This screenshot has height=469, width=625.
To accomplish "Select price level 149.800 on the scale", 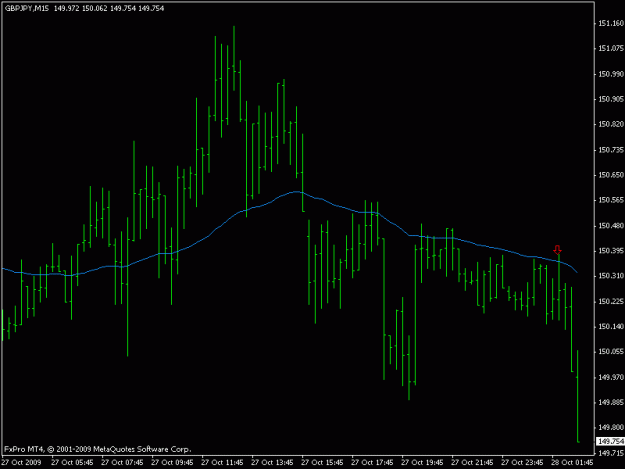I will pos(611,427).
